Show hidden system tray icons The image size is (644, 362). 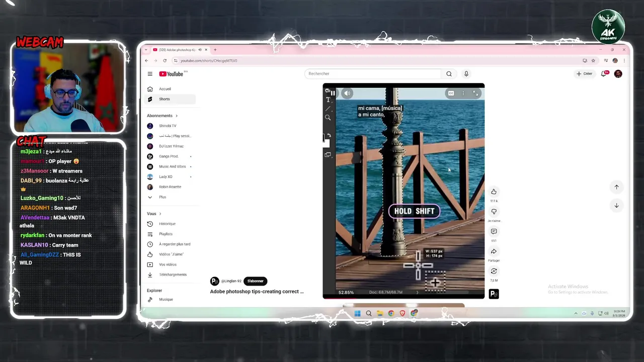[x=576, y=313]
